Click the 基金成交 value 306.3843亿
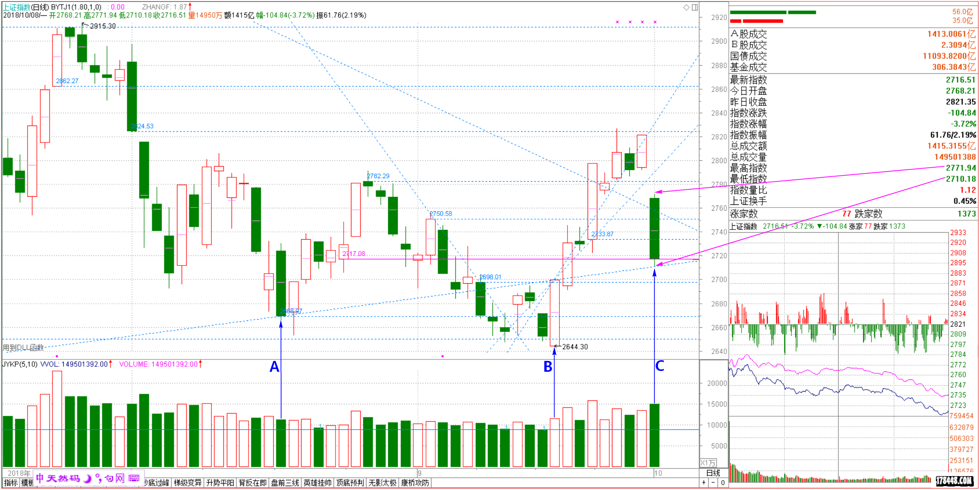 point(954,67)
